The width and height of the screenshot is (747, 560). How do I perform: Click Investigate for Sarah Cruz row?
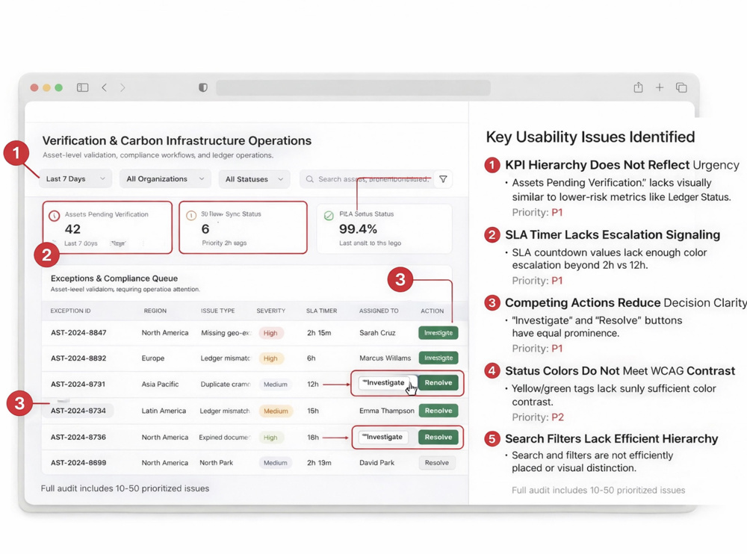(438, 333)
